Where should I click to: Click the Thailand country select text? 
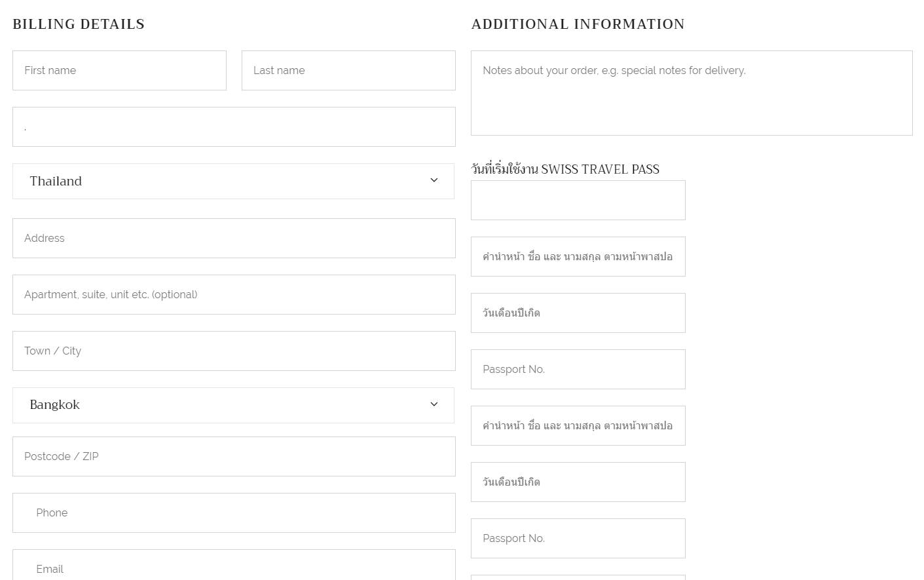[x=56, y=182]
